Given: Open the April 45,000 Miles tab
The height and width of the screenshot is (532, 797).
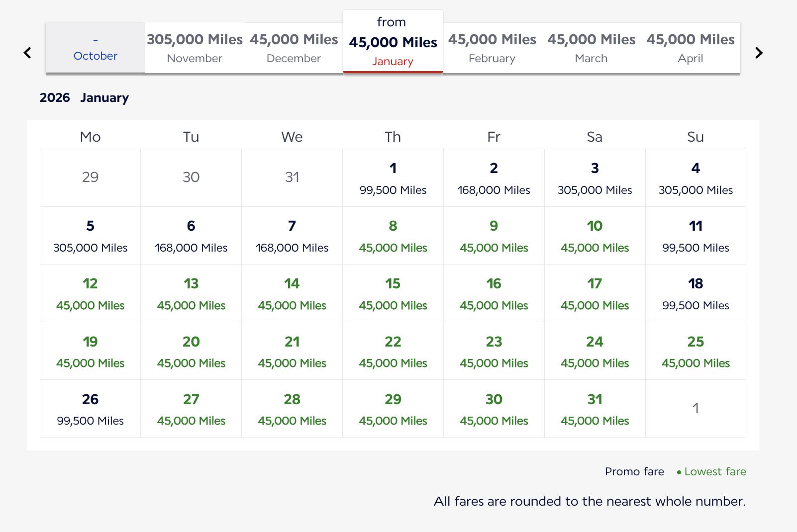Looking at the screenshot, I should coord(691,48).
